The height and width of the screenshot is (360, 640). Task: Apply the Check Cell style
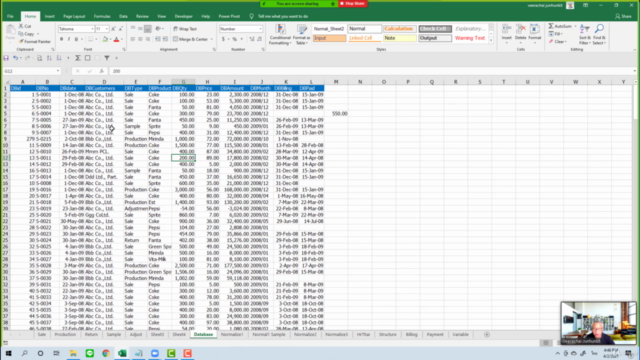pos(435,29)
